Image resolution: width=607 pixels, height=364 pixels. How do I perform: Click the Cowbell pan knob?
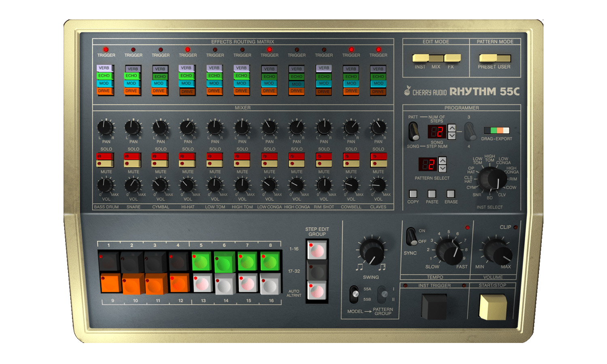(x=351, y=127)
